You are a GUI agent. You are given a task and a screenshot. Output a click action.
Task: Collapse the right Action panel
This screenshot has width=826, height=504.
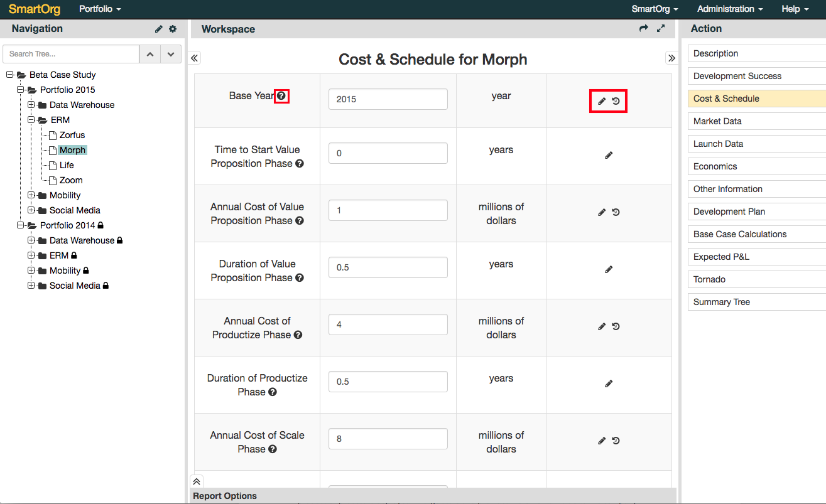point(671,58)
